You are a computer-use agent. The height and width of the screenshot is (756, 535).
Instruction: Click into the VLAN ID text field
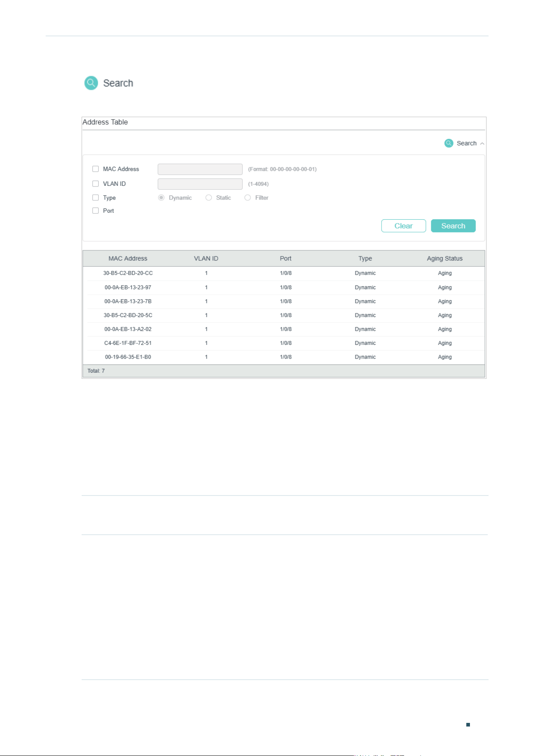200,184
